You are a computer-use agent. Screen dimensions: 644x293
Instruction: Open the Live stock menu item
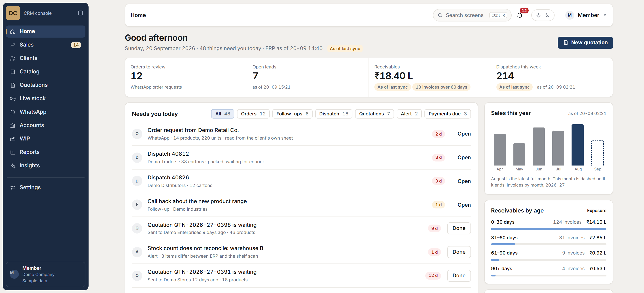[x=45, y=98]
